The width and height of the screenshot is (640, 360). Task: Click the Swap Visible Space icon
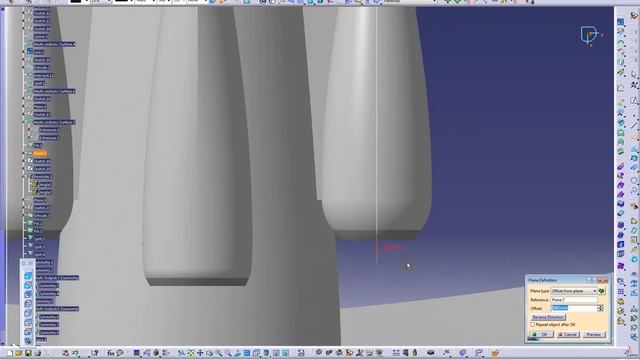click(285, 353)
